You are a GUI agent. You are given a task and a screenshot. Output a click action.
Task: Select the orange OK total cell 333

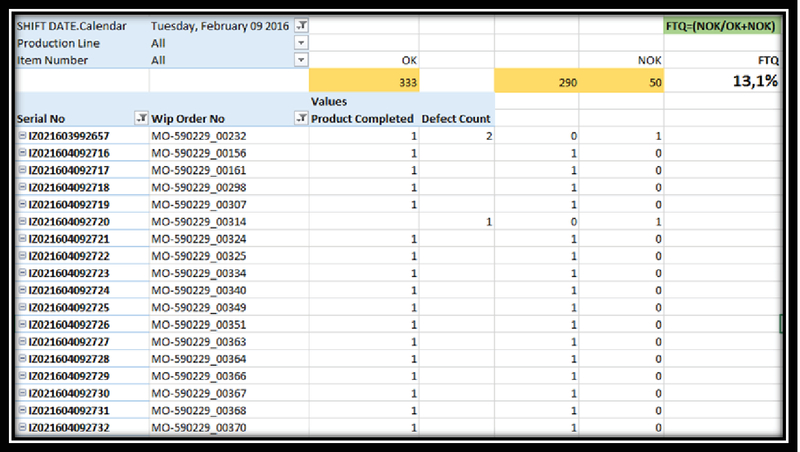(x=364, y=82)
